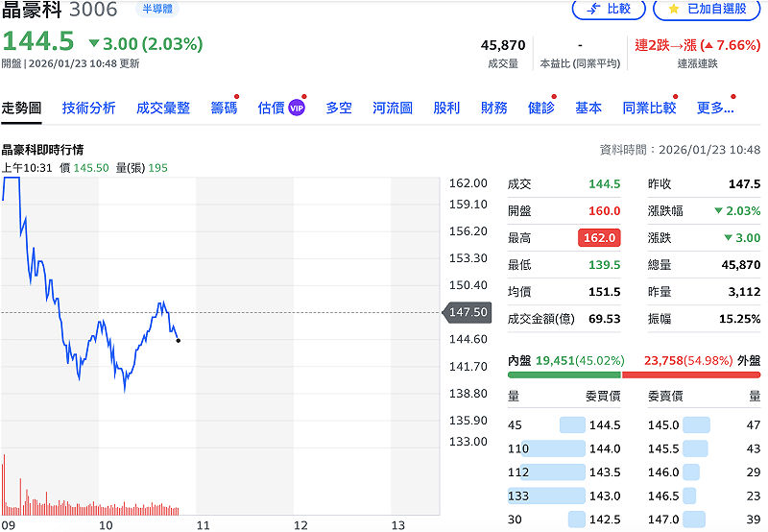The image size is (768, 532).
Task: Select the 健診 tab
Action: 541,108
